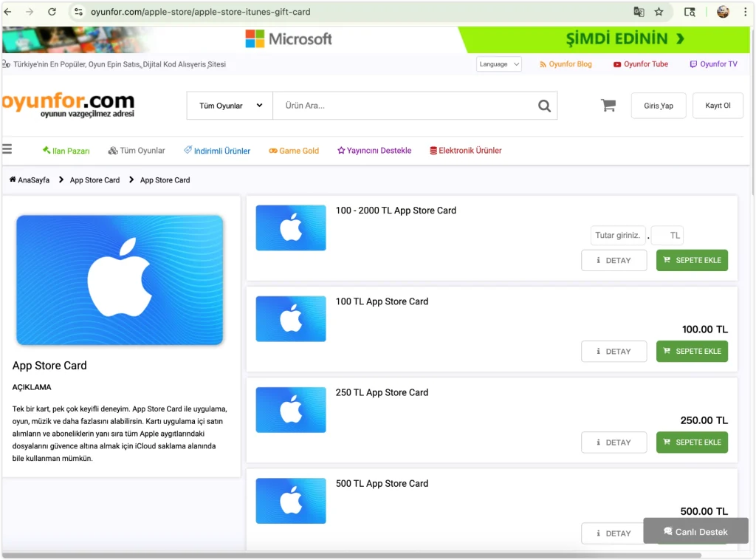The width and height of the screenshot is (756, 560).
Task: Click the AnaSayfa home icon
Action: pyautogui.click(x=13, y=180)
